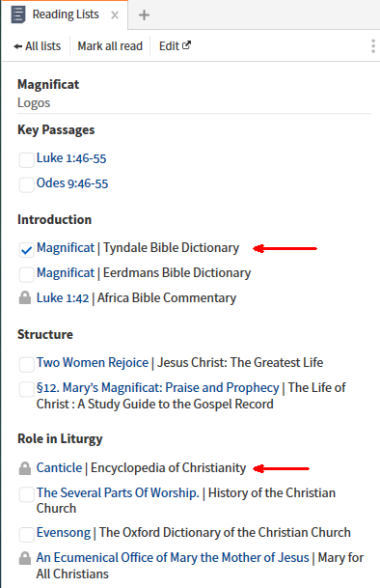Screen dimensions: 380x588
Task: Add a new tab with plus icon
Action: (x=144, y=15)
